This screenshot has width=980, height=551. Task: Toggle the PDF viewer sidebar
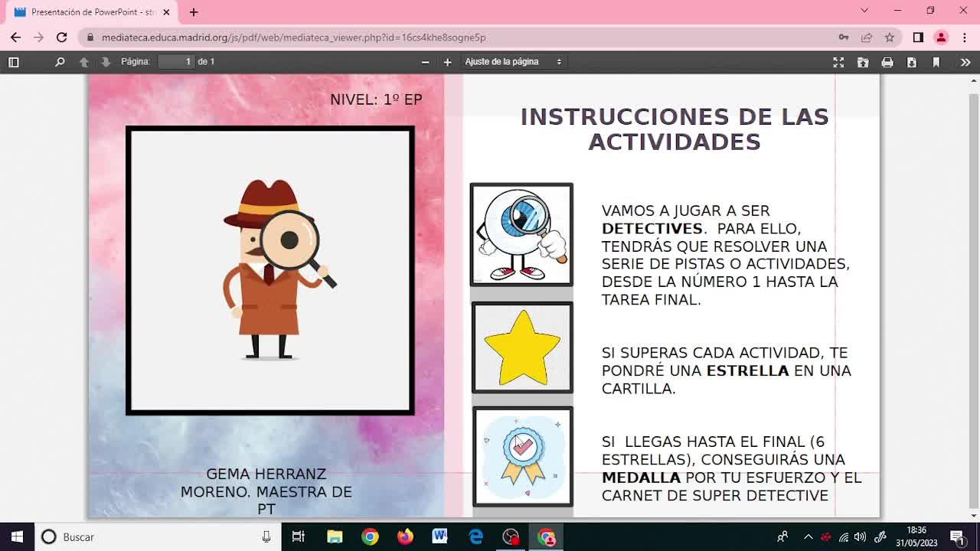point(13,62)
